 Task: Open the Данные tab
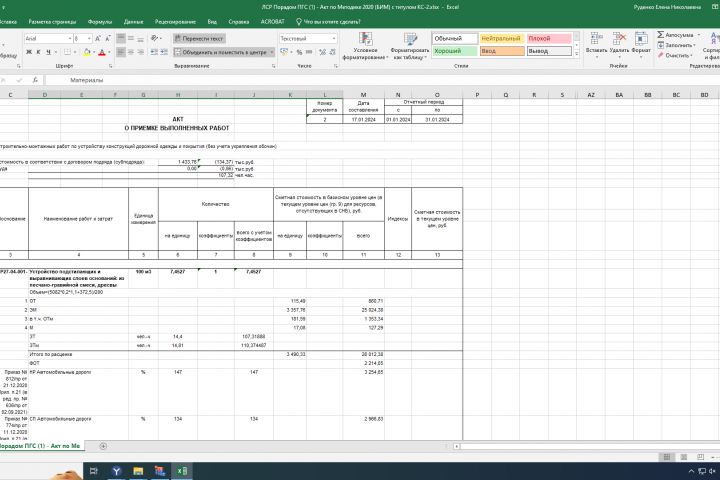tap(134, 22)
